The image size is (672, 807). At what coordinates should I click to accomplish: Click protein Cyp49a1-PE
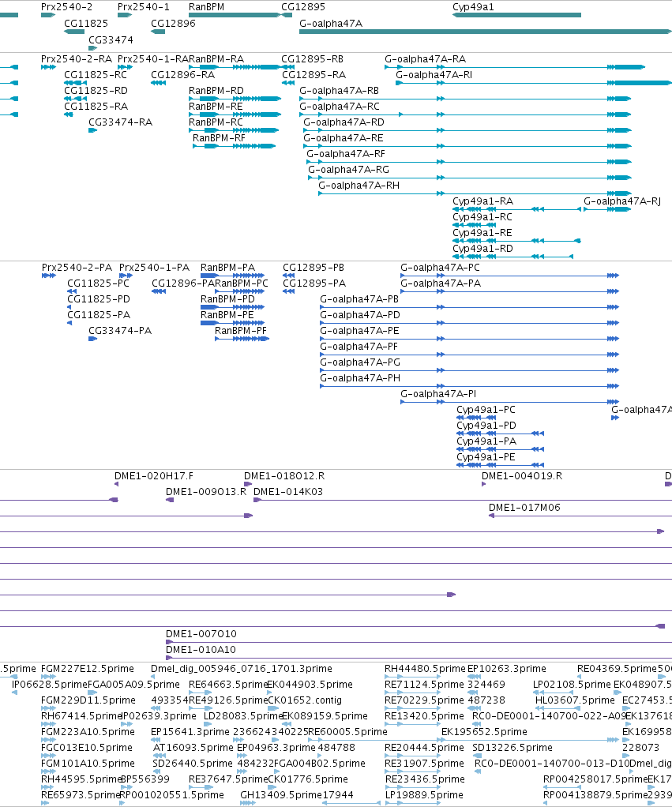[486, 457]
